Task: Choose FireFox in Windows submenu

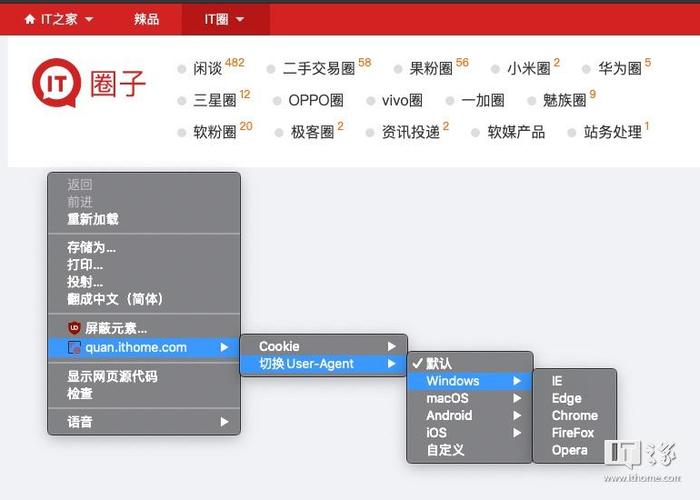Action: [x=575, y=433]
